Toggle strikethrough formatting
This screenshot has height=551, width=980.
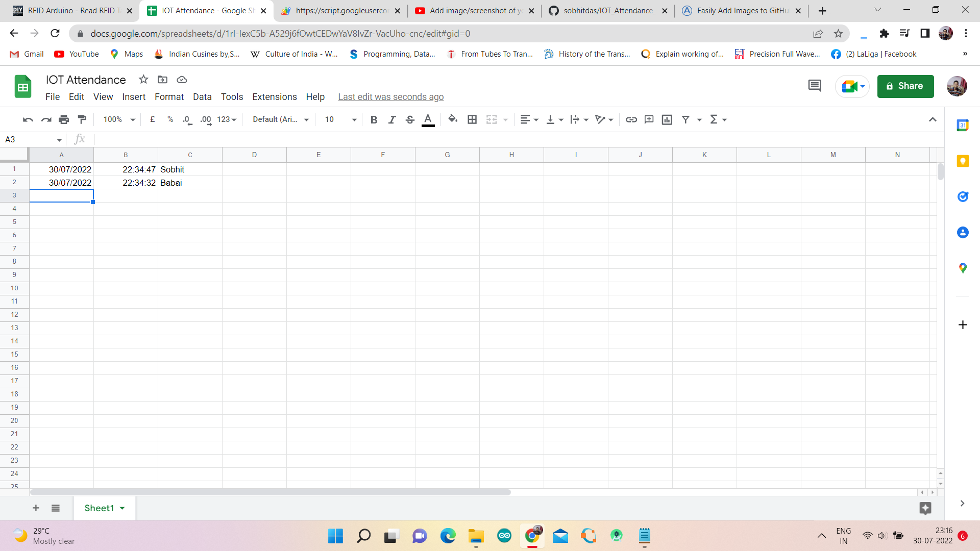409,119
